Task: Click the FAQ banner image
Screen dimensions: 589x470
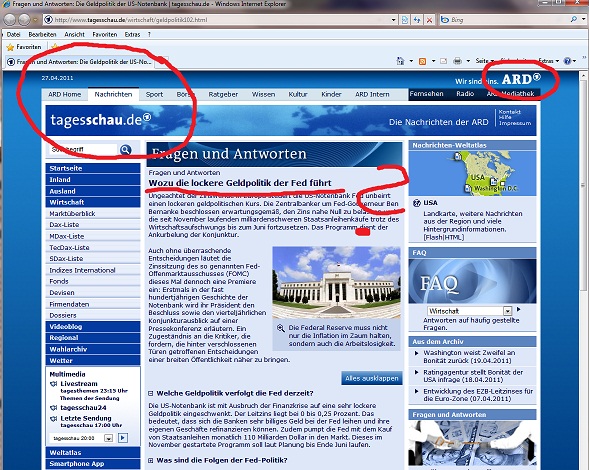Action: [472, 281]
